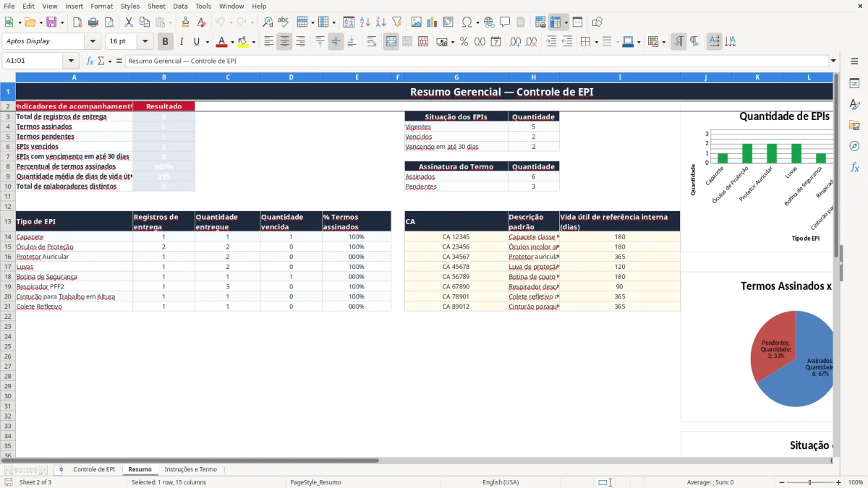868x488 pixels.
Task: Open Borders dropdown arrow
Action: tap(596, 42)
